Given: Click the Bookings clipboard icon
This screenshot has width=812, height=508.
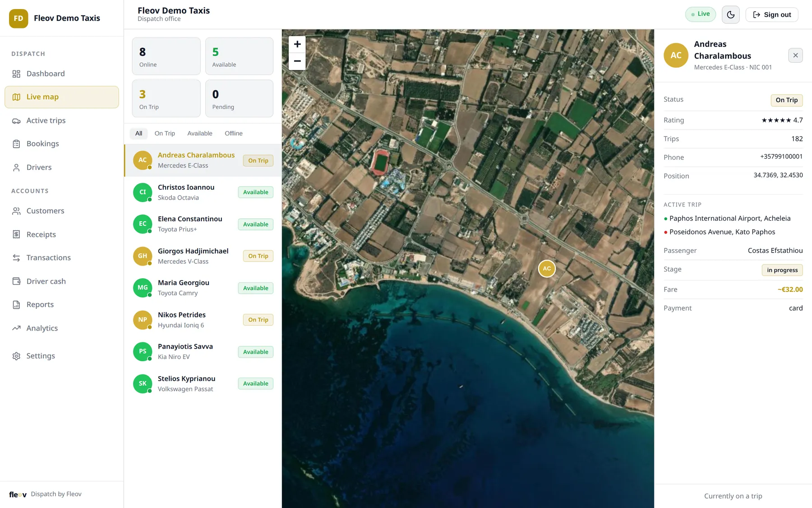Looking at the screenshot, I should tap(16, 144).
